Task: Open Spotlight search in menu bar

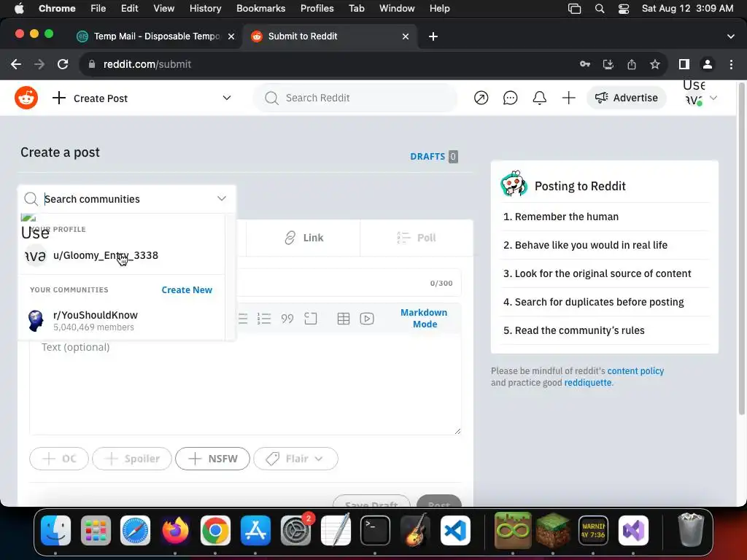Action: tap(600, 9)
